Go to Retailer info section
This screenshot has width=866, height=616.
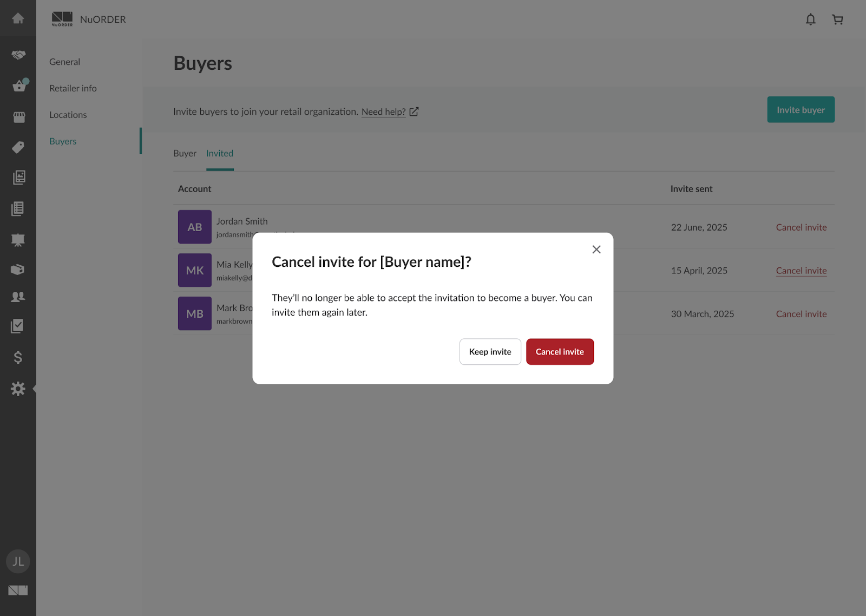point(73,88)
